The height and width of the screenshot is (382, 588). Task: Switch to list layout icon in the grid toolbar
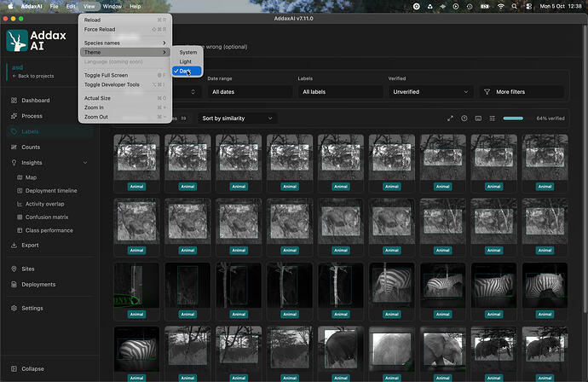492,119
